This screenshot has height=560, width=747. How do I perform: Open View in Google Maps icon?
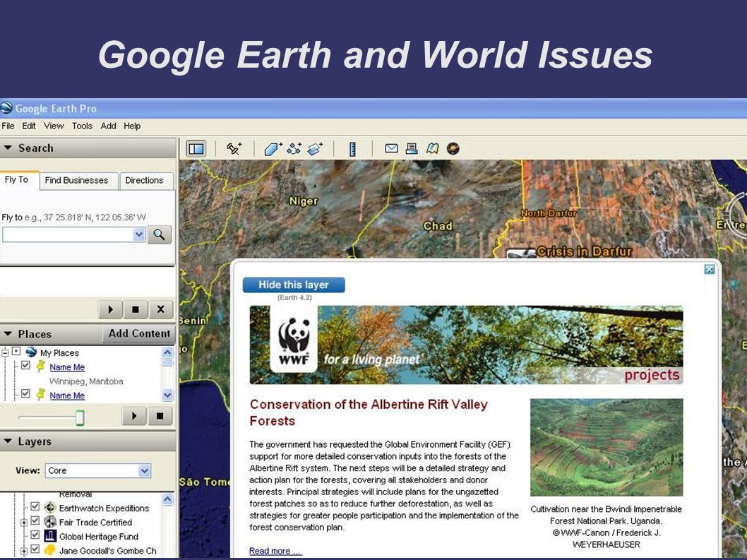tap(432, 149)
